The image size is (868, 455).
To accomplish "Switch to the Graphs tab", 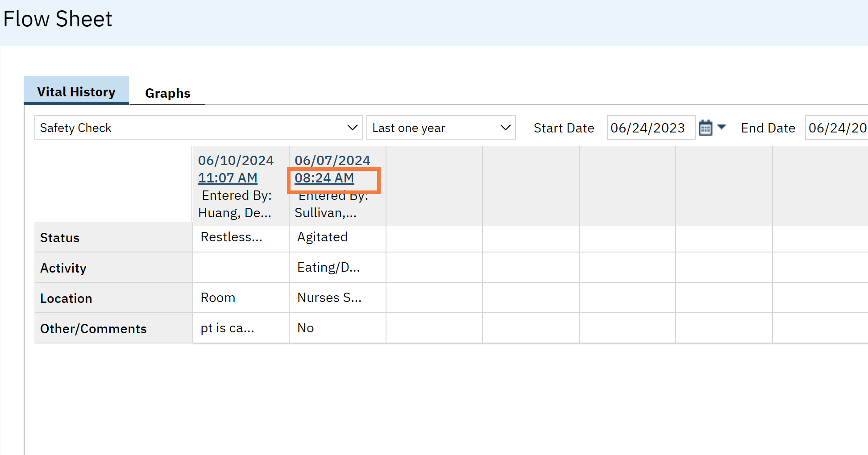I will tap(167, 93).
